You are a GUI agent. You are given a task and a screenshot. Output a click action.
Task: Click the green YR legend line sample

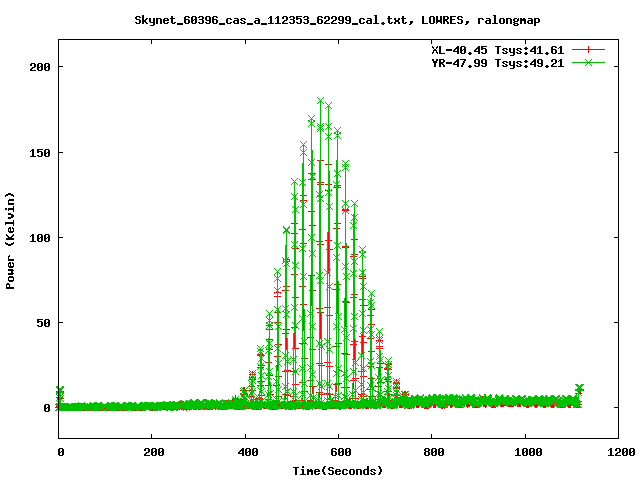(588, 62)
